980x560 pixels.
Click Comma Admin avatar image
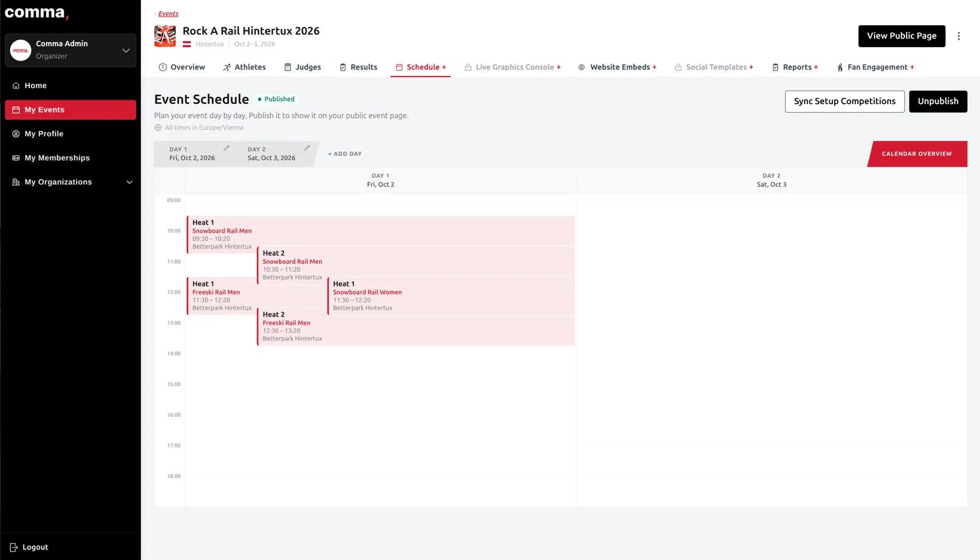click(21, 50)
